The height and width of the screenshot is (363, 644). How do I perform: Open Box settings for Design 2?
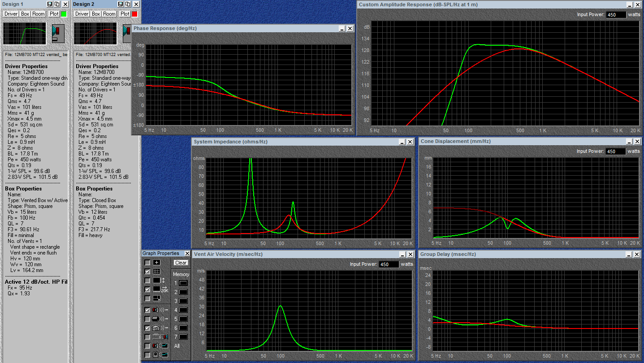coord(96,14)
